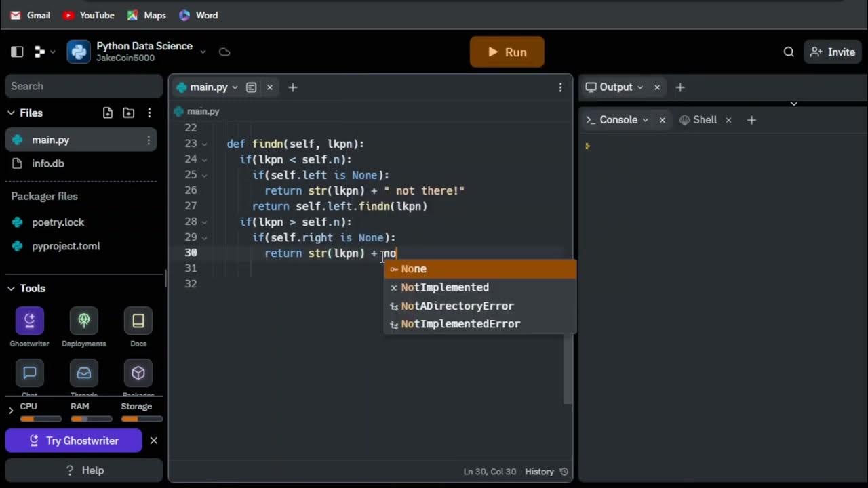
Task: Open the Help button
Action: click(84, 470)
